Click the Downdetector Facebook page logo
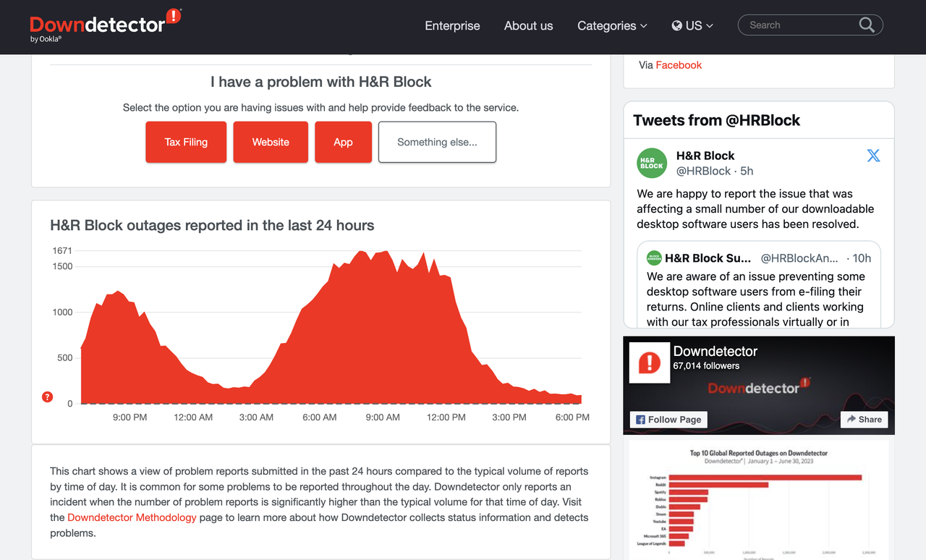 coord(650,362)
